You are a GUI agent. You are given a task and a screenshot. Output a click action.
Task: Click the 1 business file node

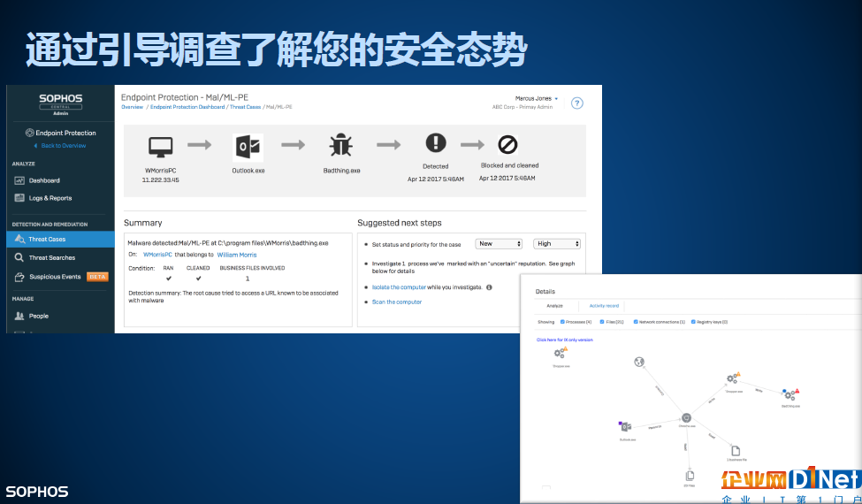pos(736,451)
